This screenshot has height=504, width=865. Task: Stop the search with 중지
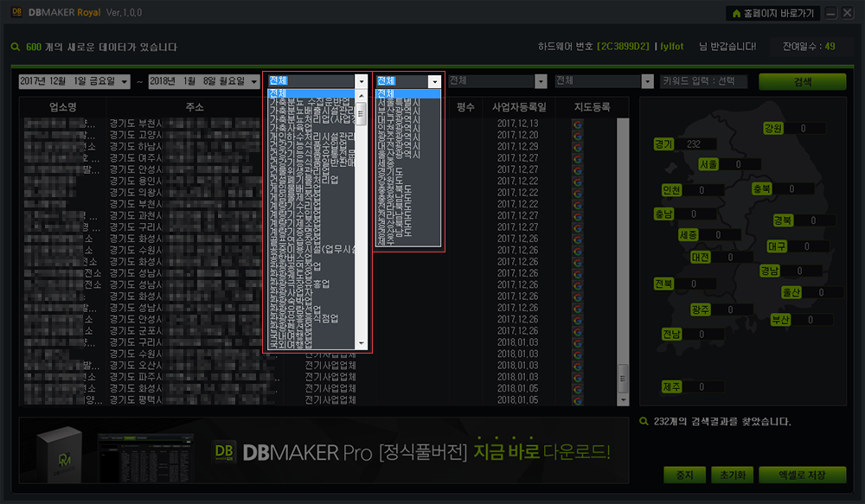click(684, 475)
